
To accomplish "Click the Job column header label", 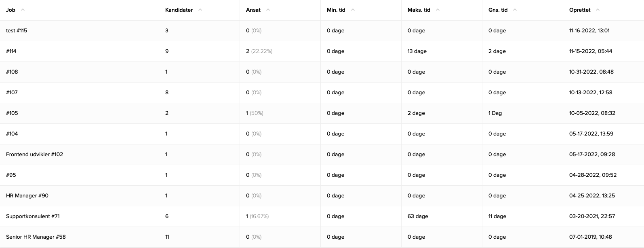I will click(11, 10).
